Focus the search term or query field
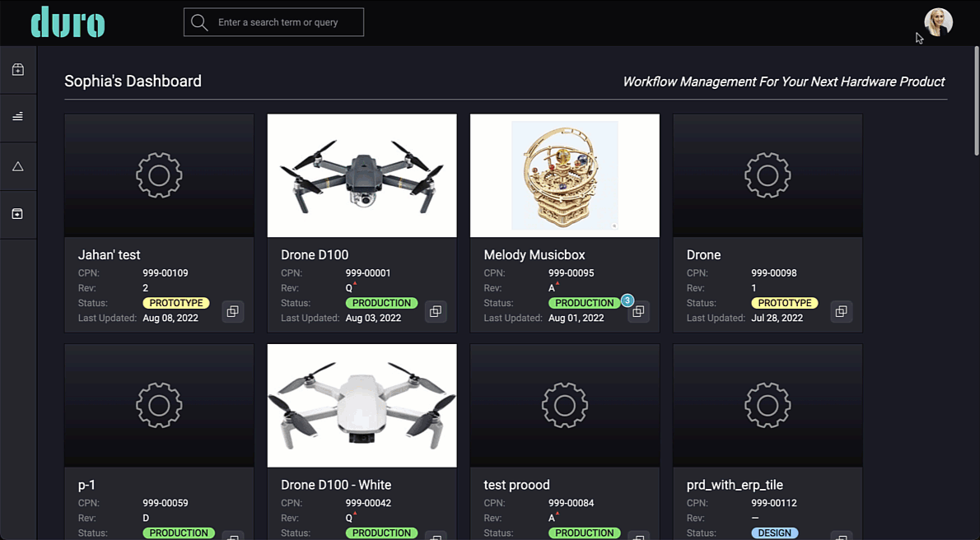 click(x=273, y=22)
